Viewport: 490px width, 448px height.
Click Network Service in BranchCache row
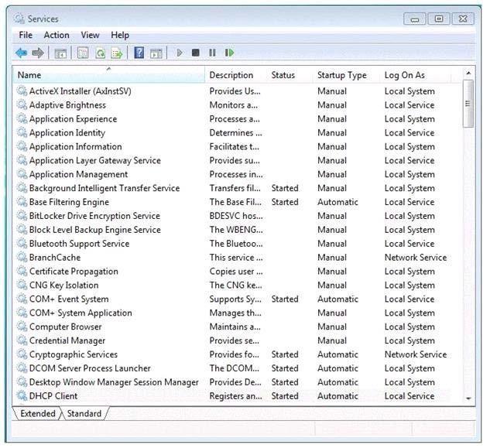click(416, 257)
